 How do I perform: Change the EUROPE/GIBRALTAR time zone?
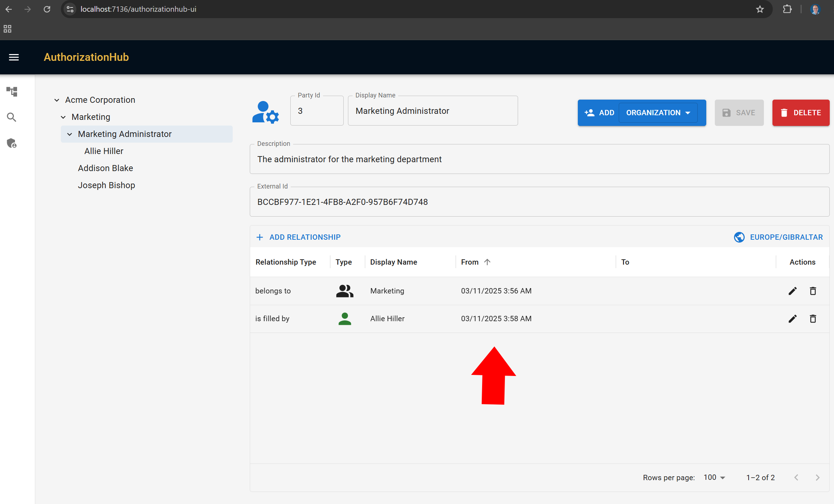(778, 237)
